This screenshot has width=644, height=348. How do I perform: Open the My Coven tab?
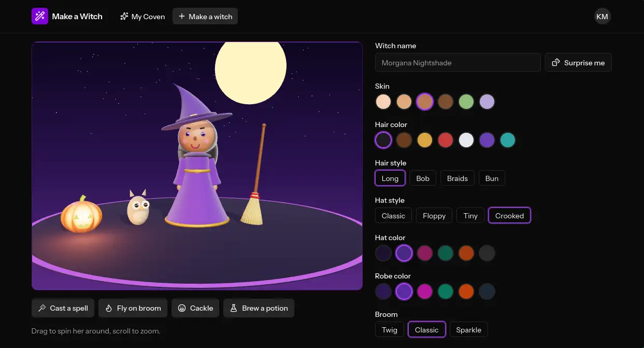click(x=142, y=17)
